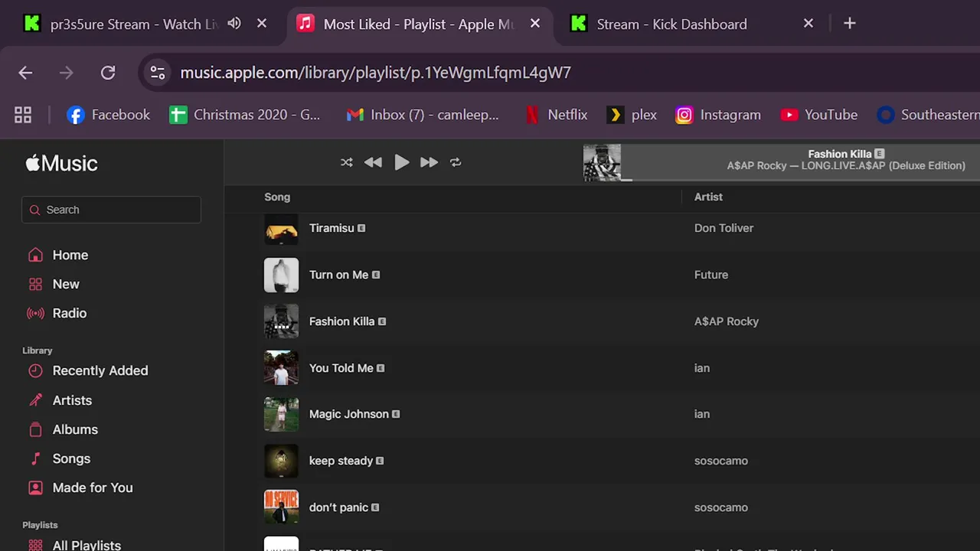
Task: Switch to Most Liked Playlist tab
Action: [x=418, y=24]
